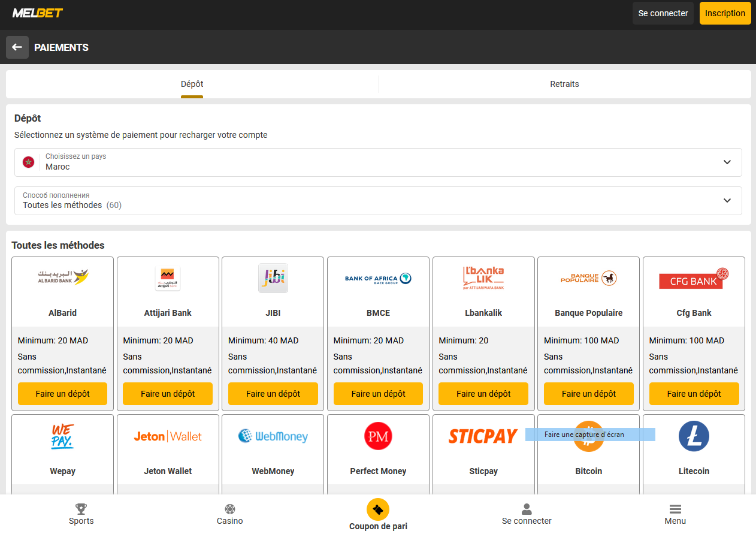Switch to the Dépôt tab
This screenshot has width=756, height=534.
(192, 84)
